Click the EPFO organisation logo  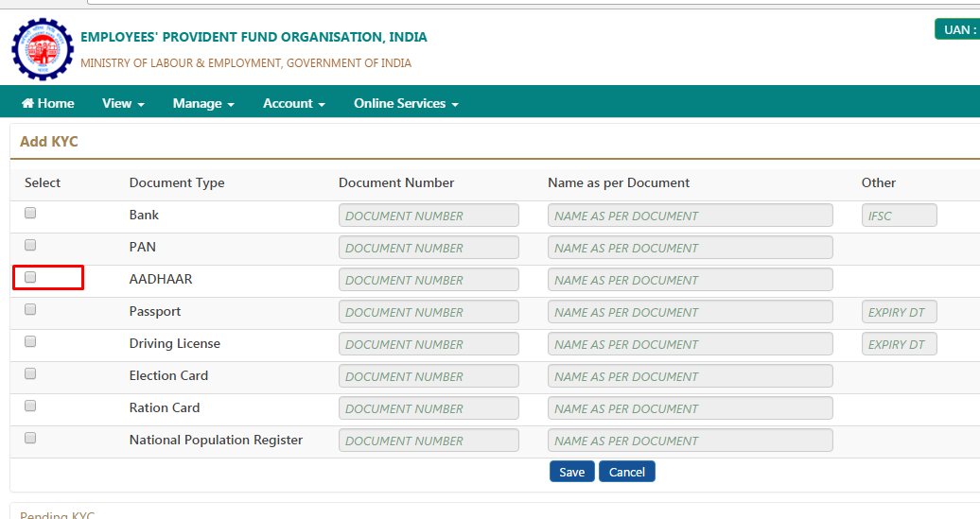click(x=43, y=49)
